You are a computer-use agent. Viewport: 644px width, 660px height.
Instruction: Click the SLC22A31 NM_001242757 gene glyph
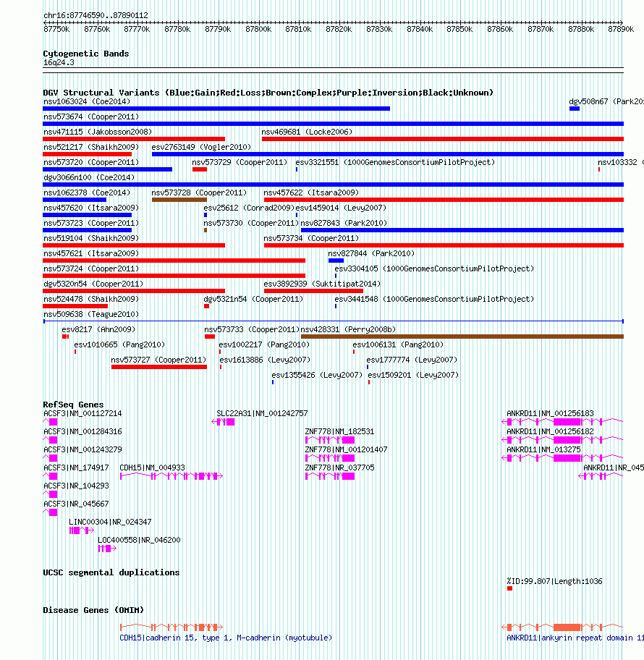pos(223,422)
